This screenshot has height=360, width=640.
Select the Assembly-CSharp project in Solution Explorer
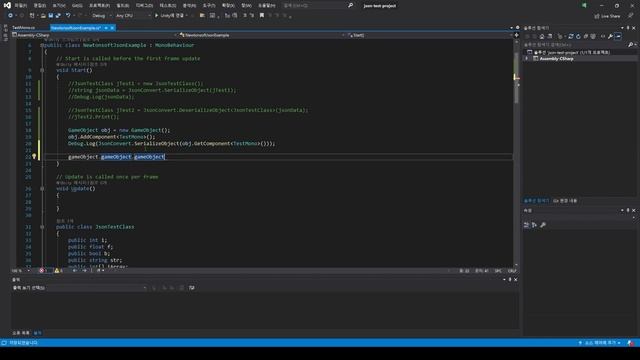[x=556, y=59]
